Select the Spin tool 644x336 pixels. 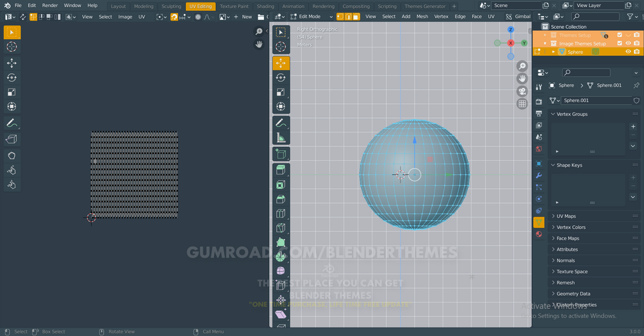pos(281,256)
